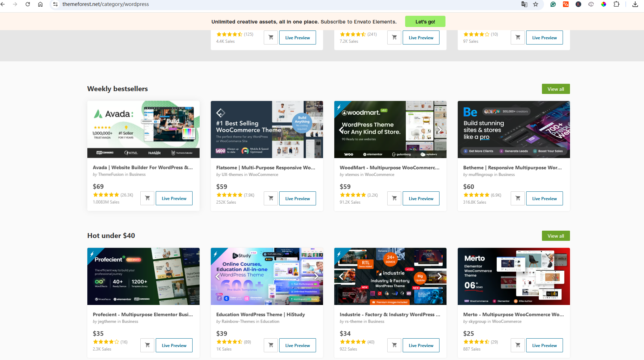Open Live Preview for Profecient
Screen dimensions: 644x360
(x=174, y=345)
